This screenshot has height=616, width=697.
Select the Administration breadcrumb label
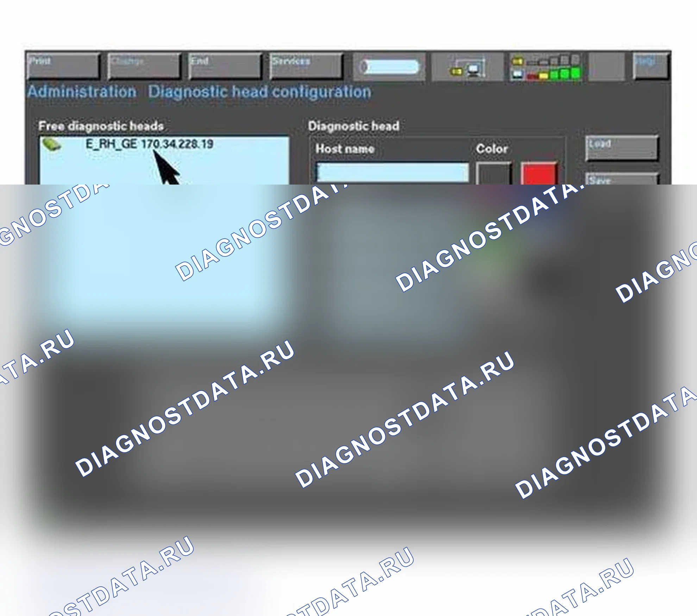(x=82, y=92)
